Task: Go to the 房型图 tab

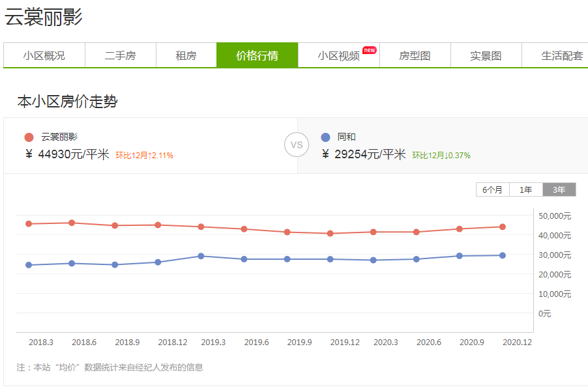Action: tap(415, 55)
